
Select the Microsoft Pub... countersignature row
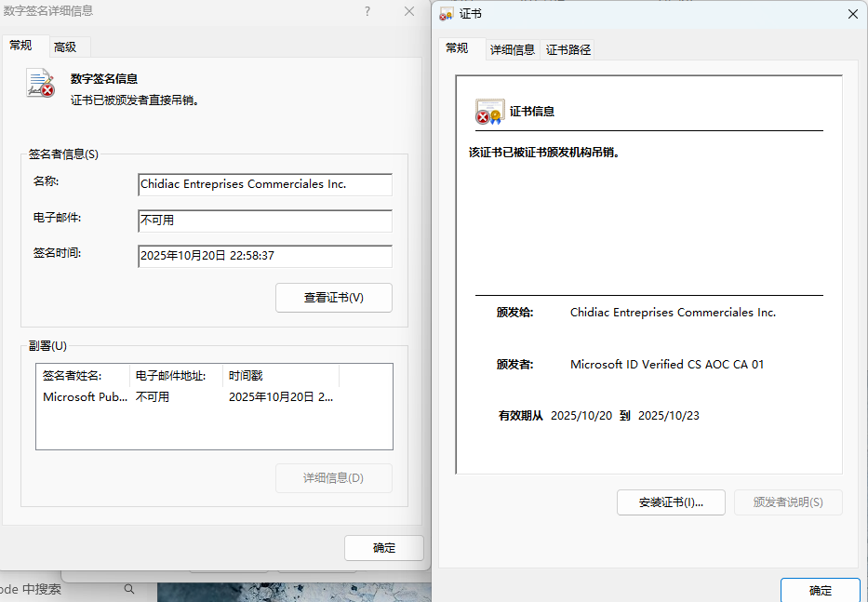pos(214,397)
